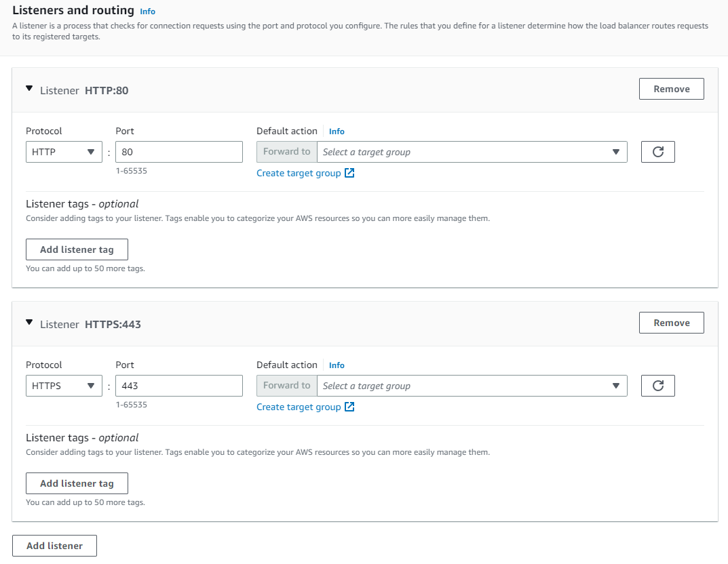Add listener tag to HTTP:80 listener
Image resolution: width=728 pixels, height=564 pixels.
pos(77,249)
